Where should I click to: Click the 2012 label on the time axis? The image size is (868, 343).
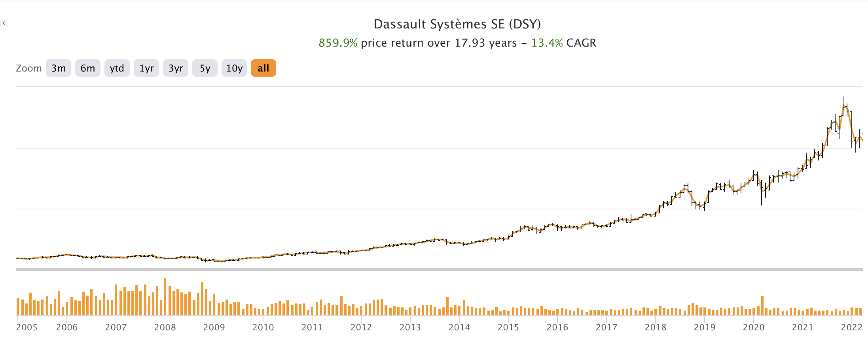pos(361,327)
